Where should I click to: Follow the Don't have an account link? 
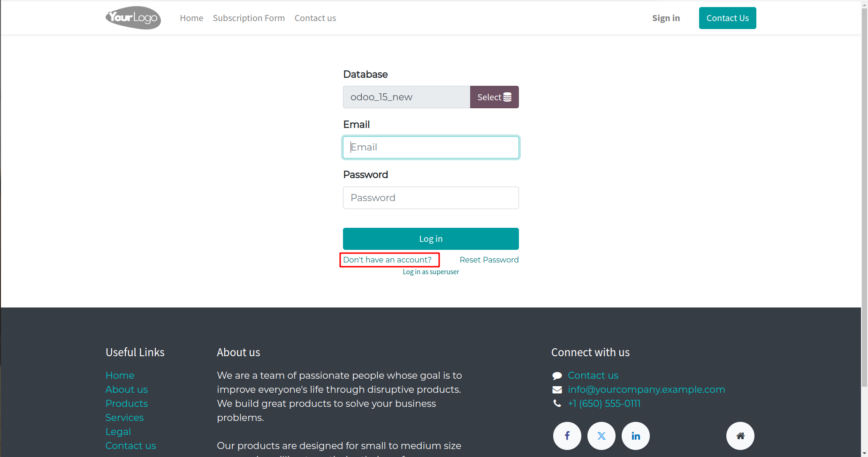click(x=387, y=260)
